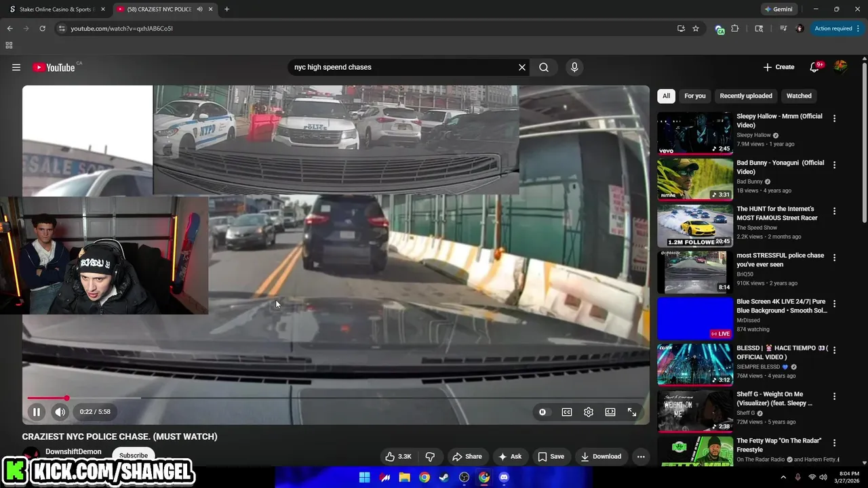Viewport: 868px width, 488px height.
Task: Enter full screen mode
Action: [x=632, y=411]
